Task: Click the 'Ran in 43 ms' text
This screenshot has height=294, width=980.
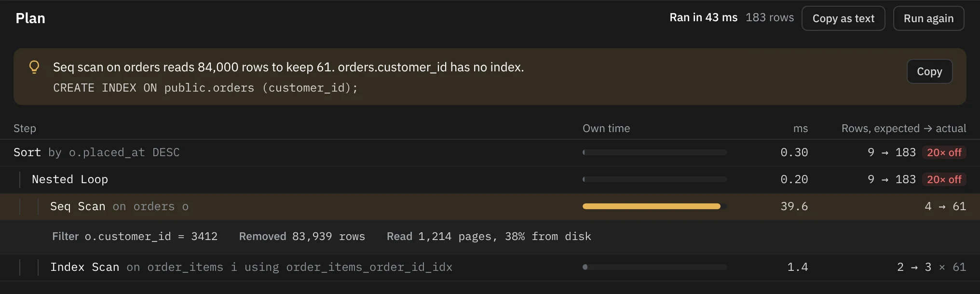Action: pos(703,18)
